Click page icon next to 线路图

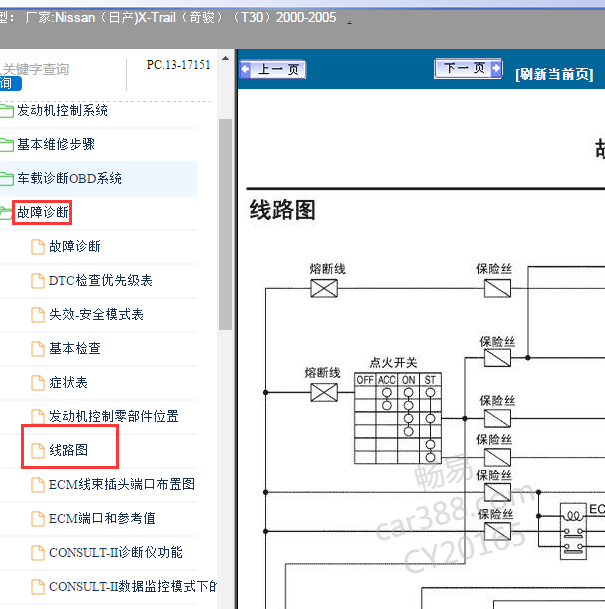38,451
